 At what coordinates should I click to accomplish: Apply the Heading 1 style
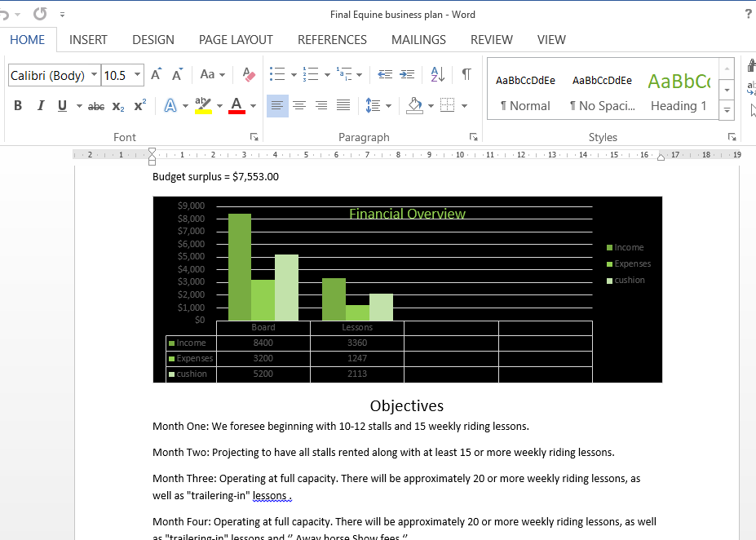pyautogui.click(x=679, y=91)
